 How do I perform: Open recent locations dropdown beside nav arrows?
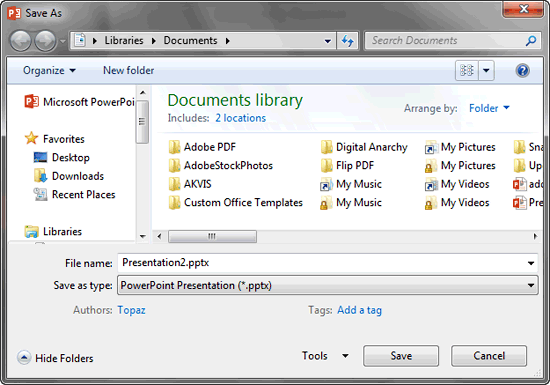(x=62, y=41)
